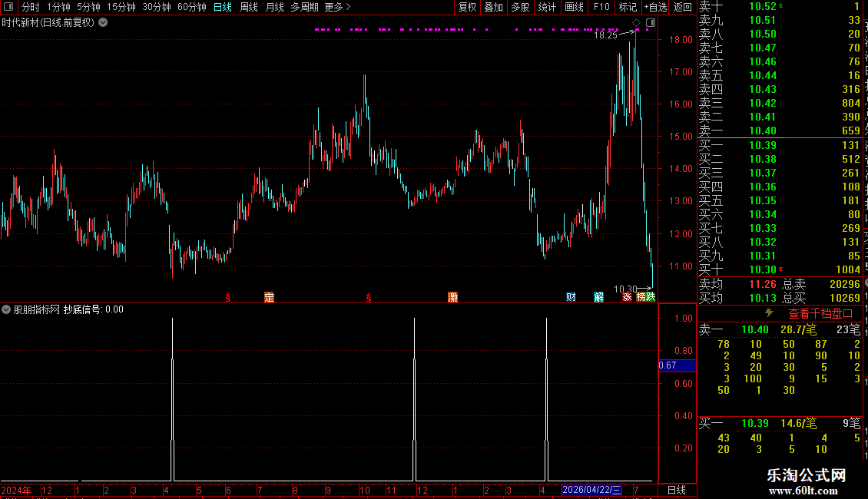Click the 股朋指标网 indicator name
The height and width of the screenshot is (499, 868).
(37, 310)
